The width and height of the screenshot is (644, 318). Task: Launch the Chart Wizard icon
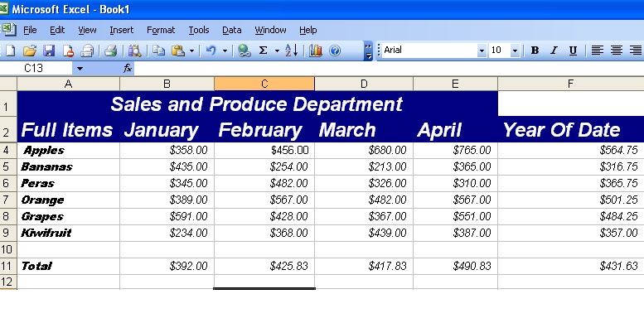316,51
